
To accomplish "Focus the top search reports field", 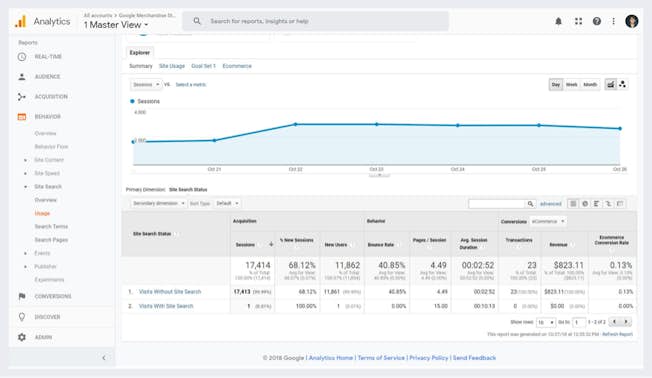I will coord(316,21).
